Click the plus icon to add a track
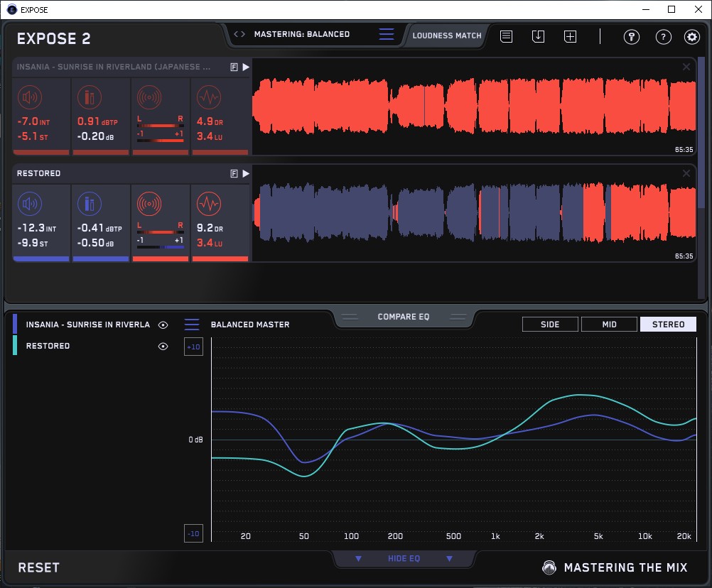Viewport: 712px width, 588px height. coord(570,36)
